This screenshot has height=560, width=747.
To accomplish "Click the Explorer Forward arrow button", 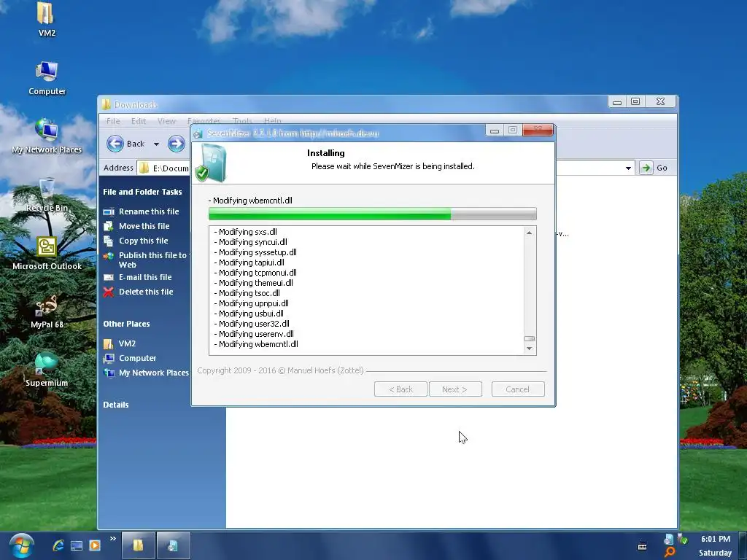I will pyautogui.click(x=176, y=144).
